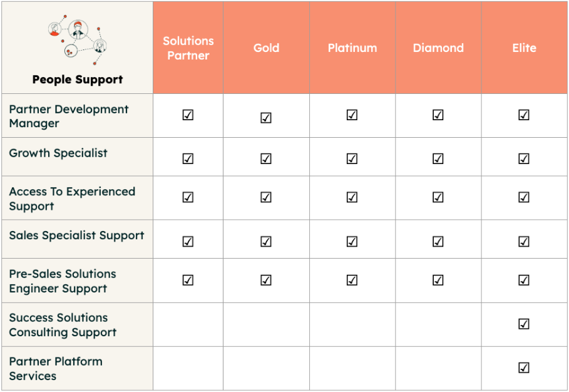
Task: Select the Platinum tier header
Action: [352, 48]
